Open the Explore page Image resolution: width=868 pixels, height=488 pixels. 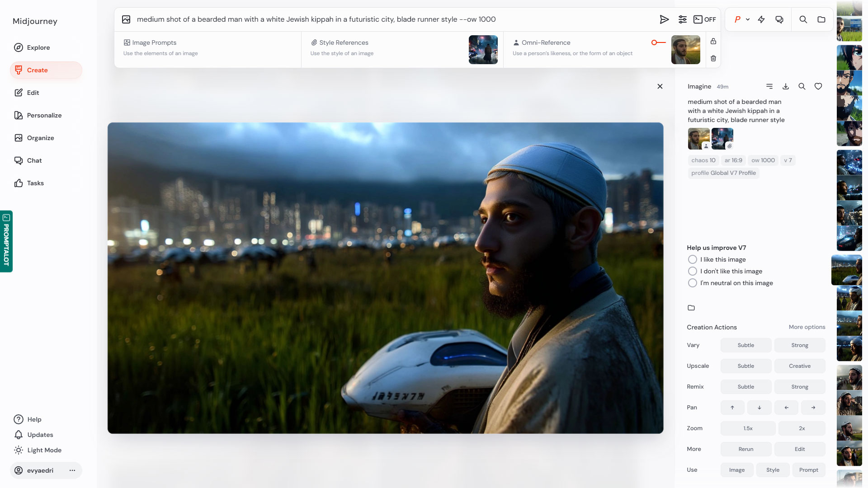(46, 47)
